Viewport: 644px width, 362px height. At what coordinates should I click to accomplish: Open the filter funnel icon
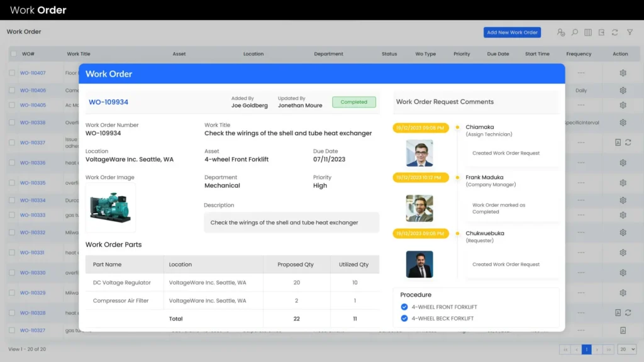click(630, 32)
